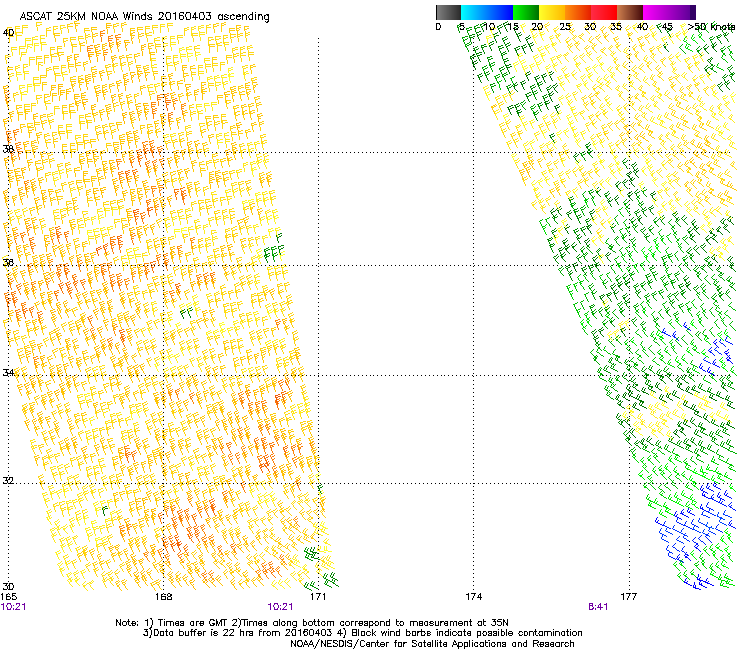The image size is (740, 650).
Task: Click the '>50 Knots' scale label
Action: click(x=711, y=27)
